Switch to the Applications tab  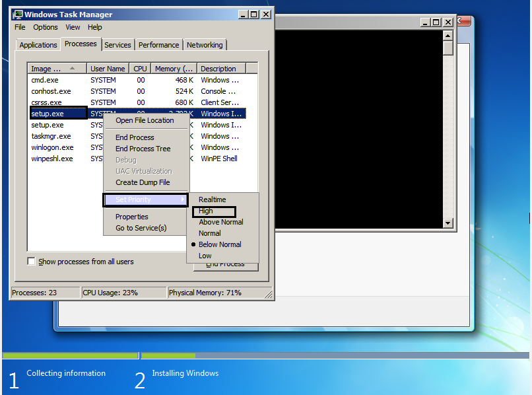[x=38, y=45]
